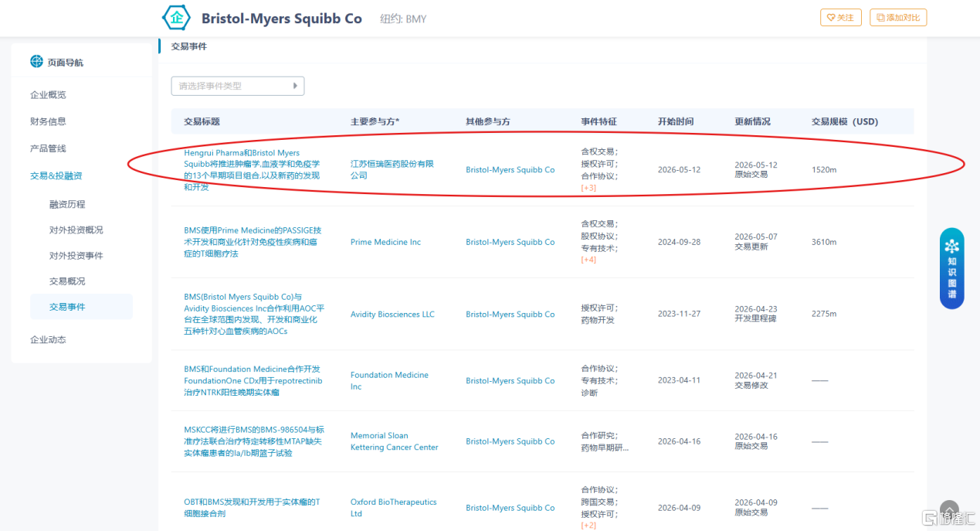Click the 主要参与方* column header
This screenshot has width=980, height=531.
pyautogui.click(x=375, y=121)
